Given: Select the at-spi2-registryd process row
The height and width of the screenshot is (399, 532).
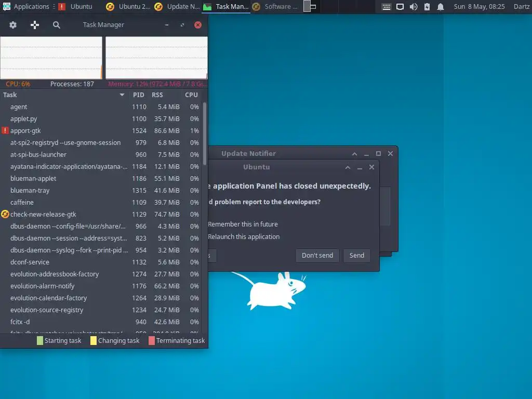Looking at the screenshot, I should tap(101, 143).
